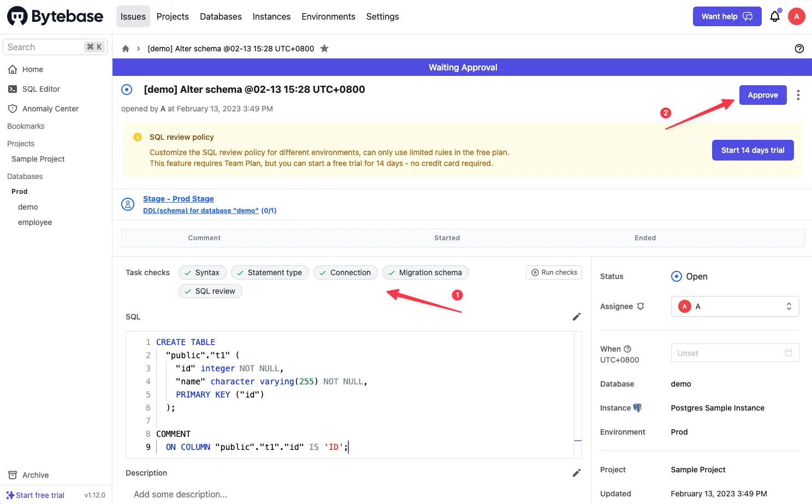Click the Anomaly Center shield icon
Image resolution: width=812 pixels, height=504 pixels.
(13, 109)
